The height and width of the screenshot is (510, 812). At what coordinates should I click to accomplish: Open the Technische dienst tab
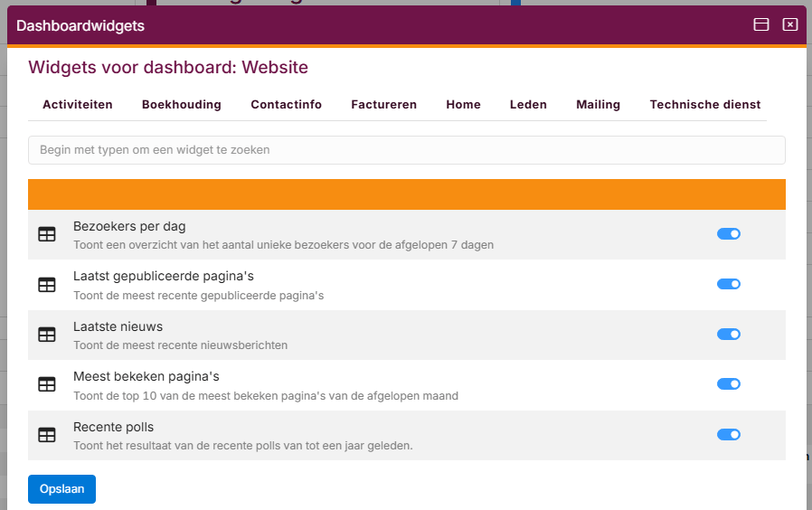pyautogui.click(x=705, y=105)
